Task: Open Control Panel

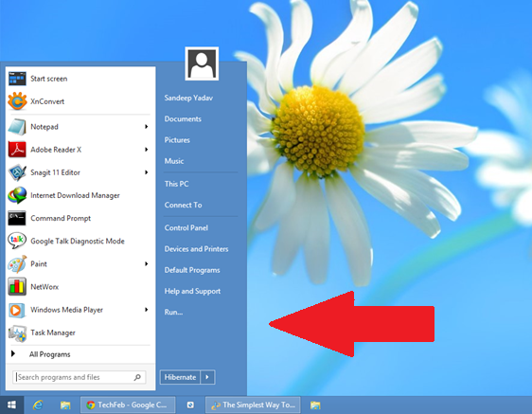Action: tap(186, 228)
